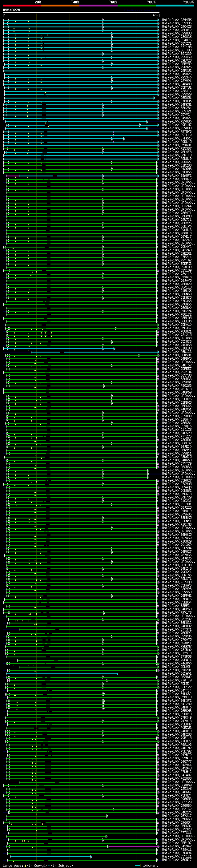Open hit UniRef100_B7T1N8
197x868 pixels.
coord(177,47)
